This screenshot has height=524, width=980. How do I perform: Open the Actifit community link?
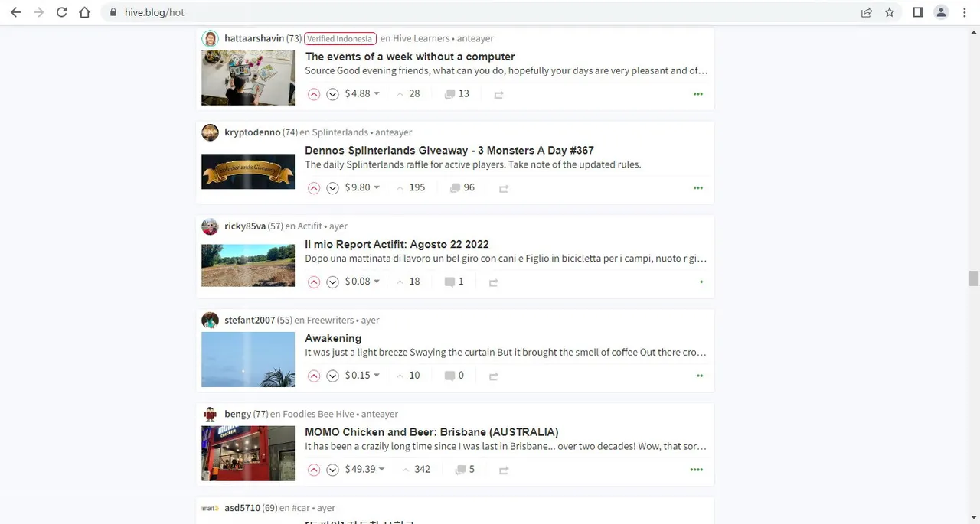tap(310, 226)
